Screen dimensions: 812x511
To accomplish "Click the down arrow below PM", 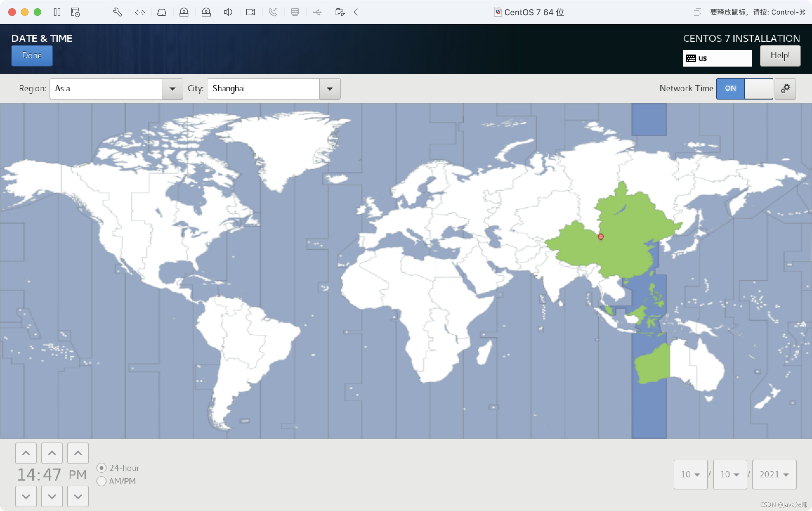I will point(78,496).
